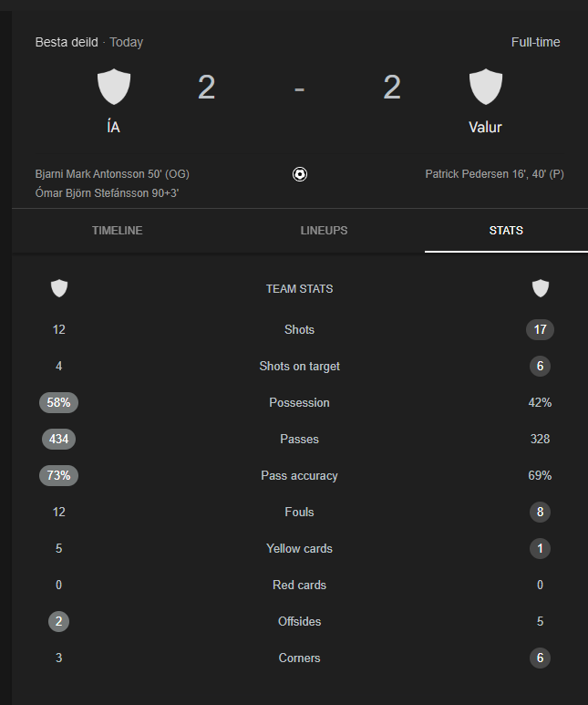588x705 pixels.
Task: Click the 73% pass accuracy badge
Action: [59, 475]
